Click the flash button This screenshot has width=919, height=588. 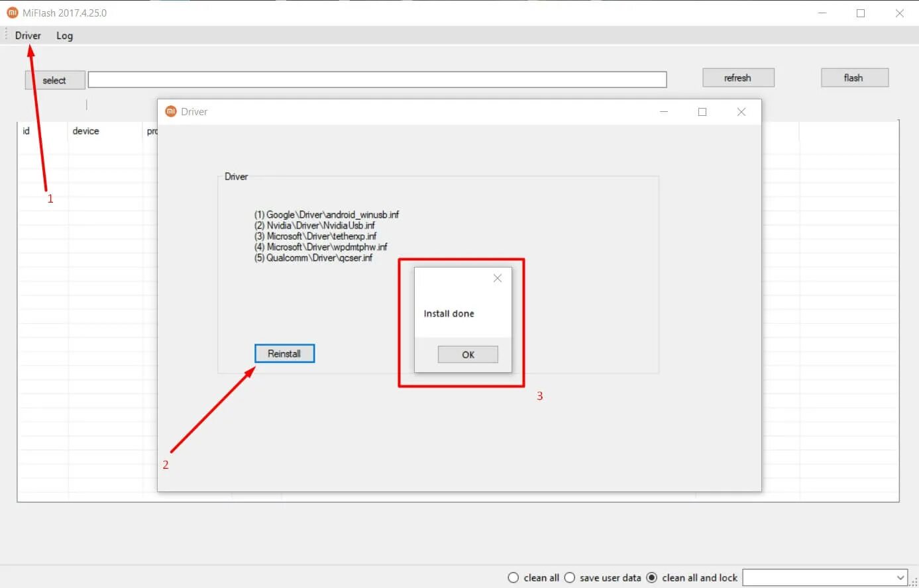[x=854, y=77]
